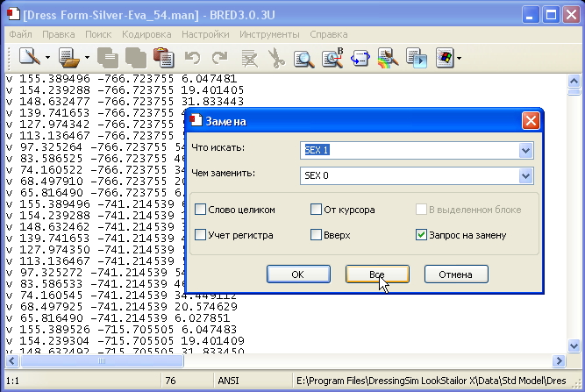
Task: Click the New document toolbar icon
Action: pos(30,58)
